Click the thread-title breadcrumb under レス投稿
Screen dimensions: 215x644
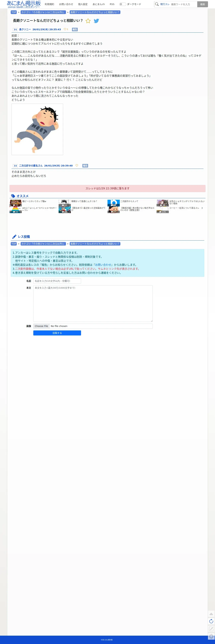(x=95, y=244)
